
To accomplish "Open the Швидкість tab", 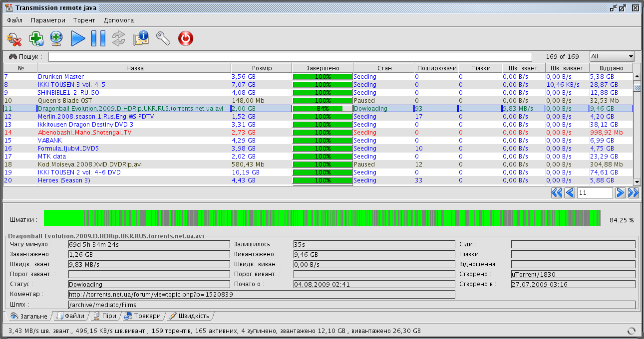I will 191,316.
